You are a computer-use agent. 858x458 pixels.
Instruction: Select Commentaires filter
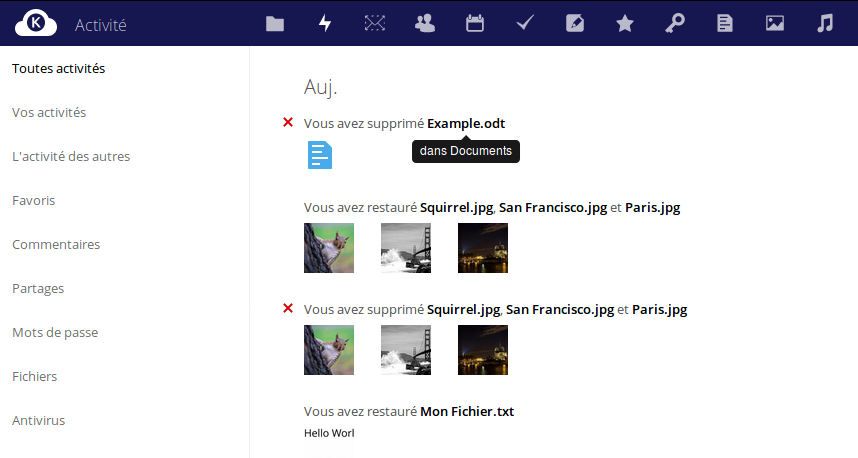click(x=56, y=245)
